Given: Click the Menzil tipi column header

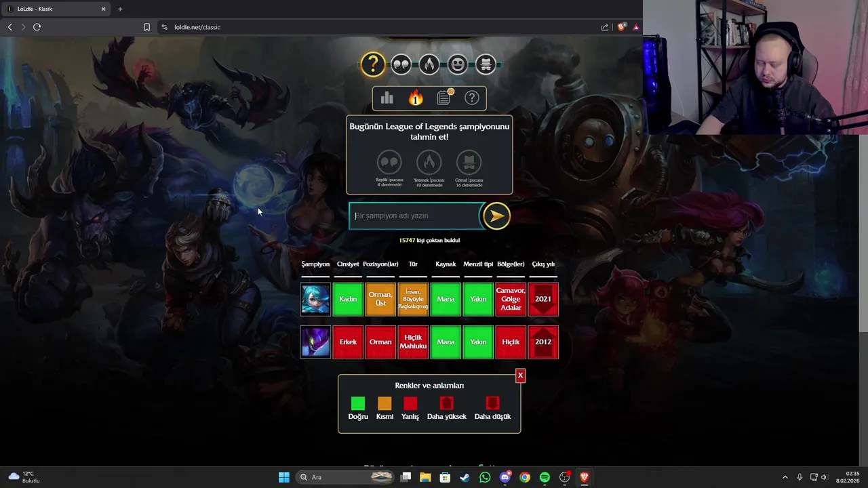Looking at the screenshot, I should [478, 264].
